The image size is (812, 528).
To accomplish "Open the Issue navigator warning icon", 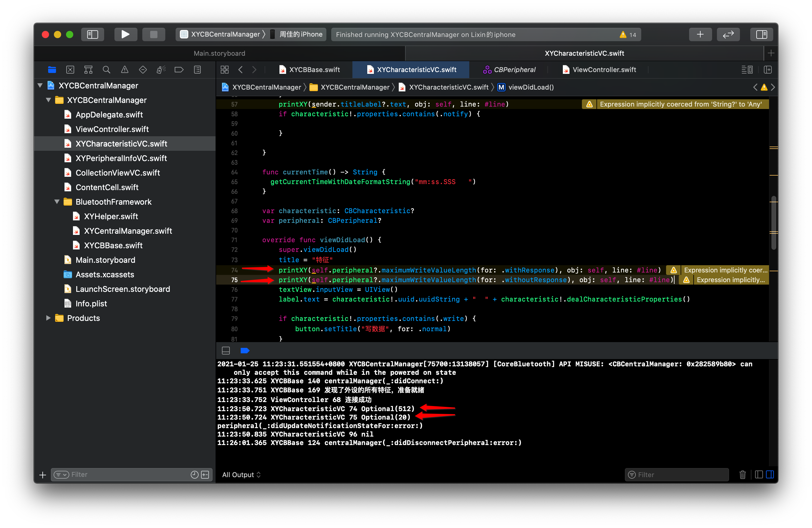I will 124,70.
